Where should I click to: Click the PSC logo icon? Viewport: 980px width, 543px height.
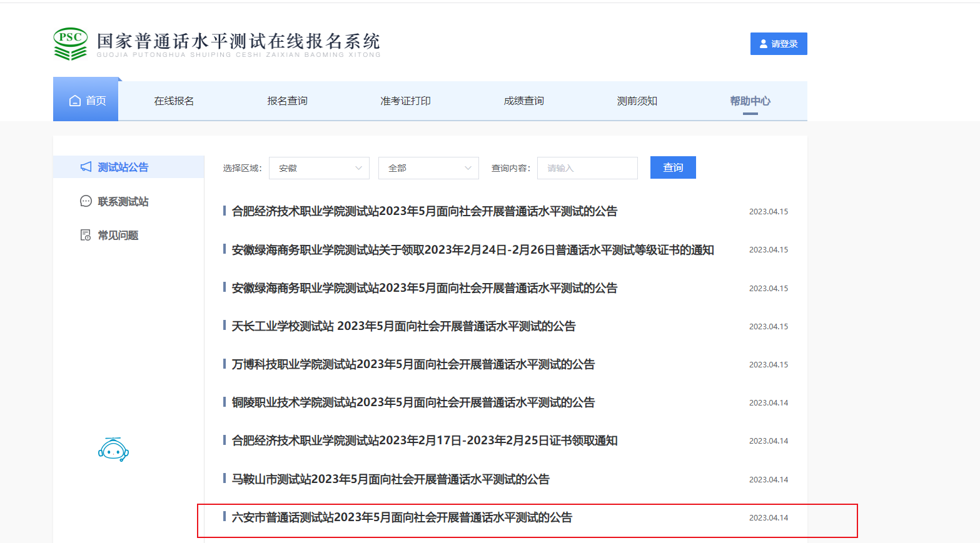click(70, 44)
